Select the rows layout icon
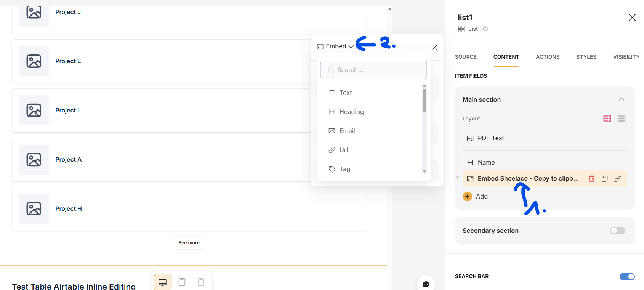Viewport: 644px width, 290px height. [622, 119]
